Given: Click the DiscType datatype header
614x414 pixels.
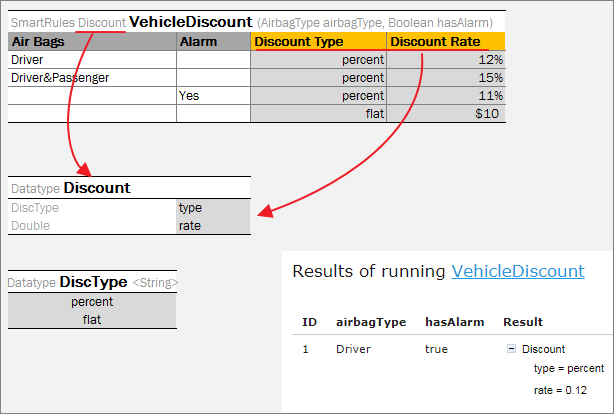Looking at the screenshot, I should (94, 283).
